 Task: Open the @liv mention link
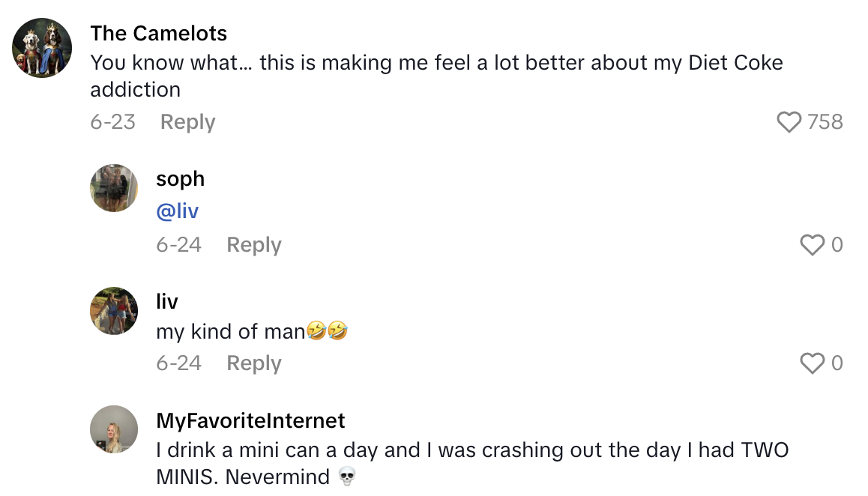pos(178,211)
